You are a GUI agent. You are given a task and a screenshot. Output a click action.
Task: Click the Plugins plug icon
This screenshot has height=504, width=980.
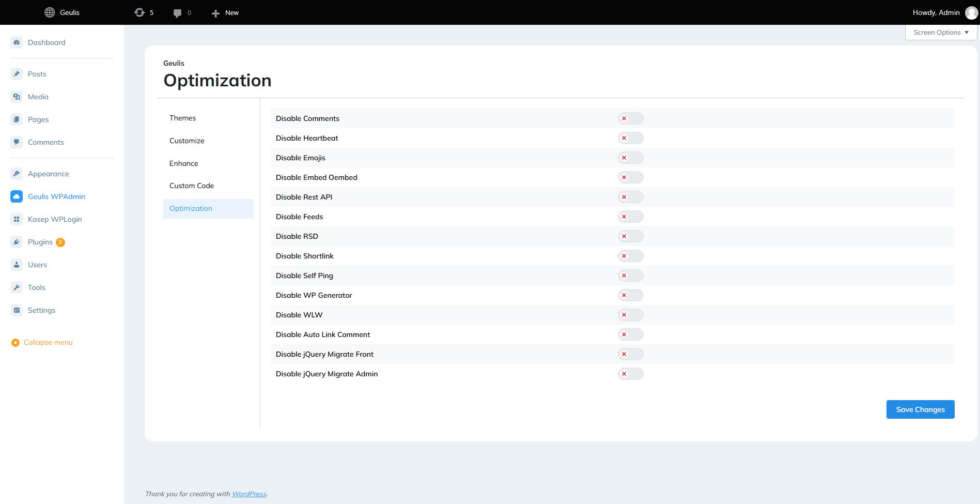coord(17,242)
